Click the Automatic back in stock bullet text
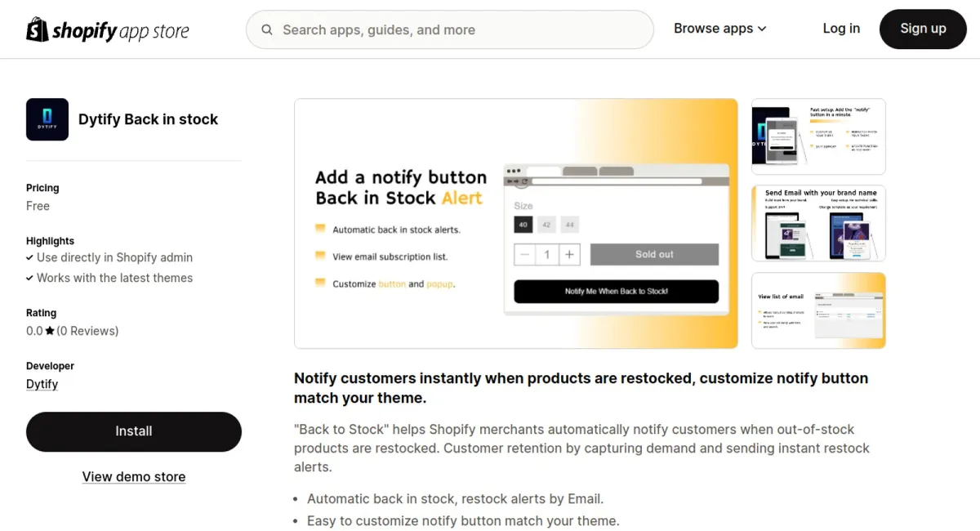 coord(455,498)
